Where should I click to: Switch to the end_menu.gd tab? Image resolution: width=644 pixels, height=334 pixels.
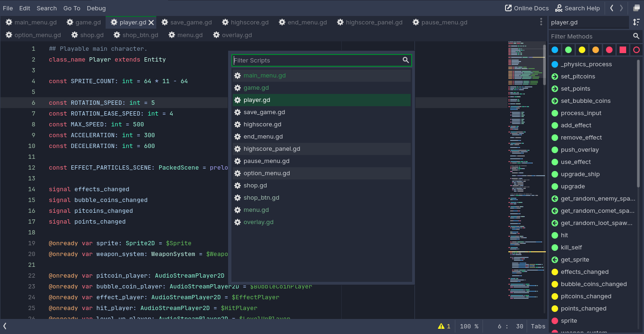(303, 22)
